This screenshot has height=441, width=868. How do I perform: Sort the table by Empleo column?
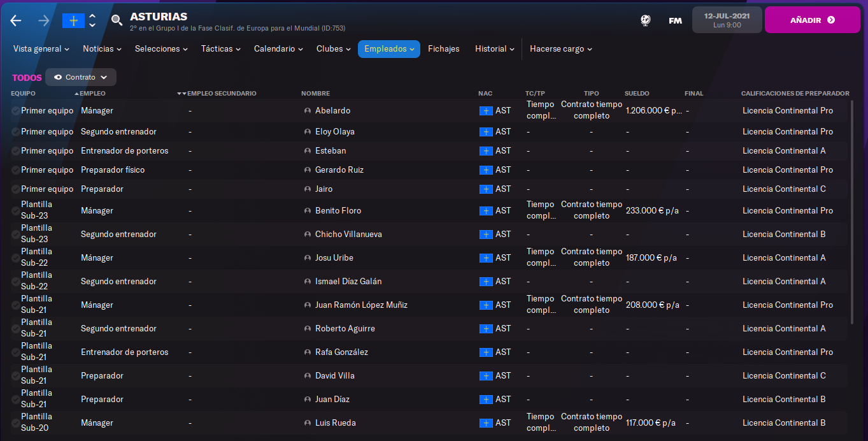(x=92, y=94)
